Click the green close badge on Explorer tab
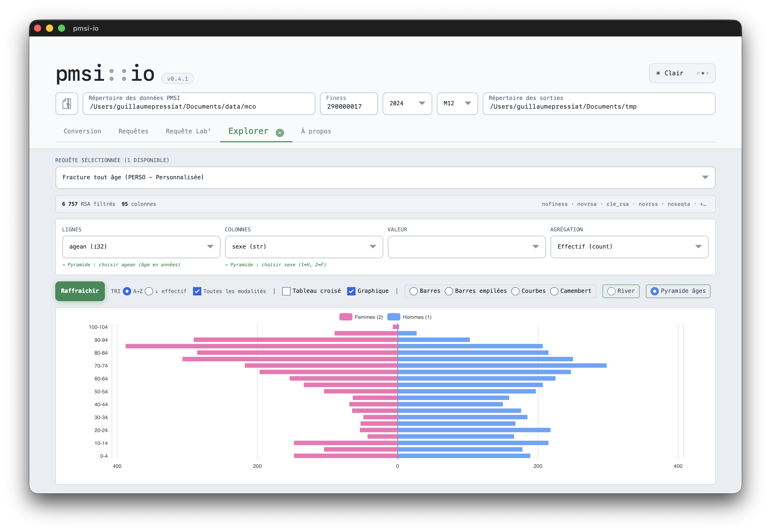Image resolution: width=771 pixels, height=532 pixels. click(x=280, y=133)
